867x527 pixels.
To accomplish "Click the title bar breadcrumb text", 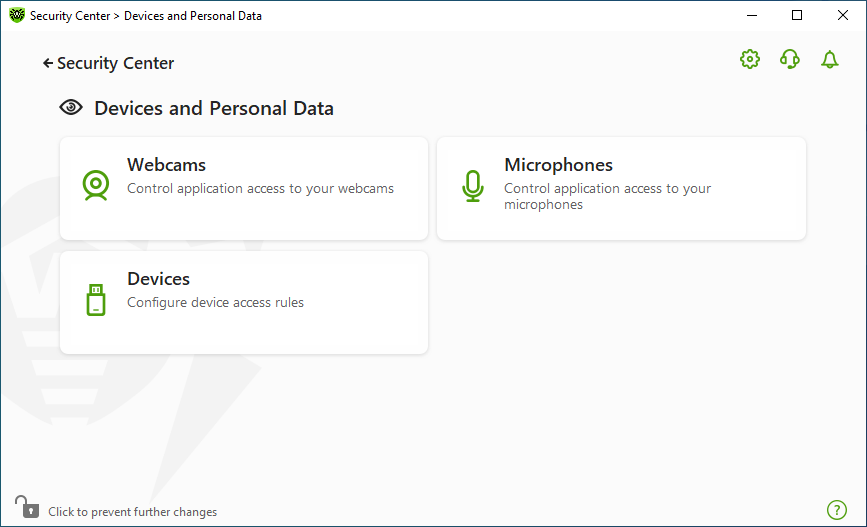I will coord(146,16).
